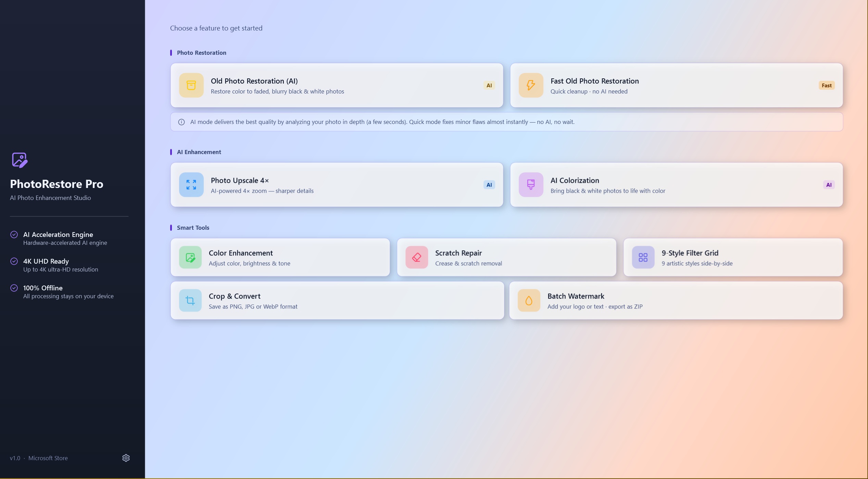Select the Scratch Repair card title
This screenshot has height=479, width=868.
(458, 253)
